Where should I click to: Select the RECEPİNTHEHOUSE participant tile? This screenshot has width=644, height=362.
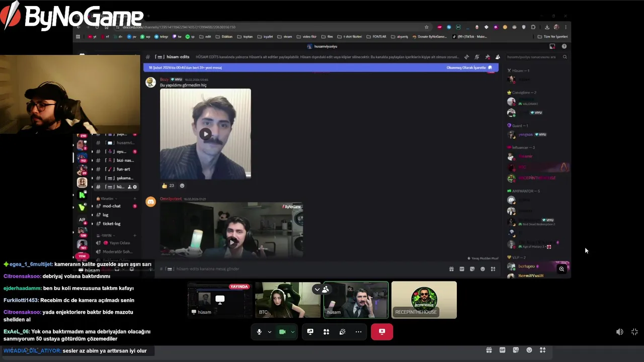[x=424, y=300]
